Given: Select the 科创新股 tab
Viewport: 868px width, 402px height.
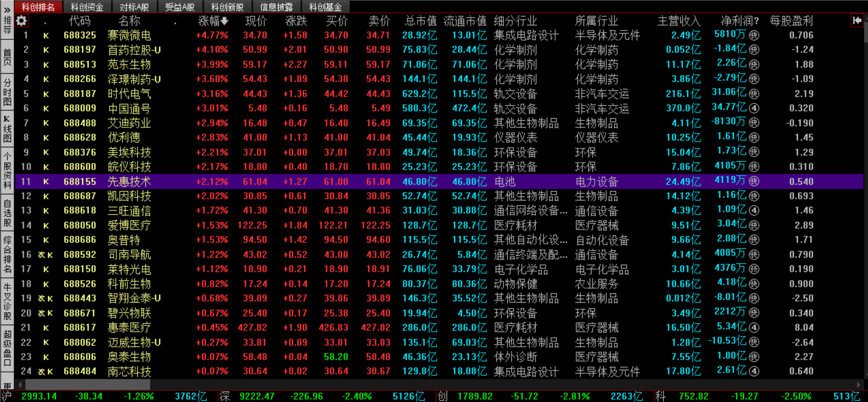Looking at the screenshot, I should click(x=227, y=7).
